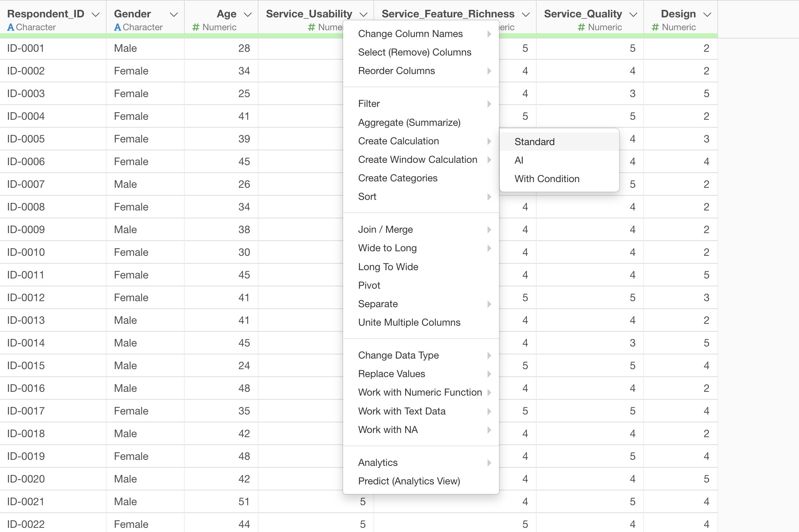The image size is (799, 532).
Task: Expand the Change Data Type submenu arrow
Action: [489, 356]
